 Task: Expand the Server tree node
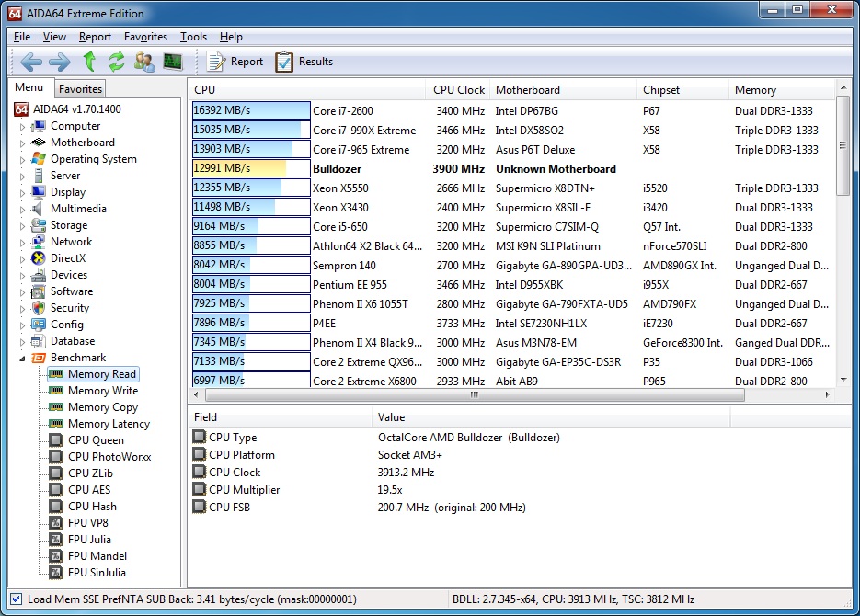pos(22,177)
